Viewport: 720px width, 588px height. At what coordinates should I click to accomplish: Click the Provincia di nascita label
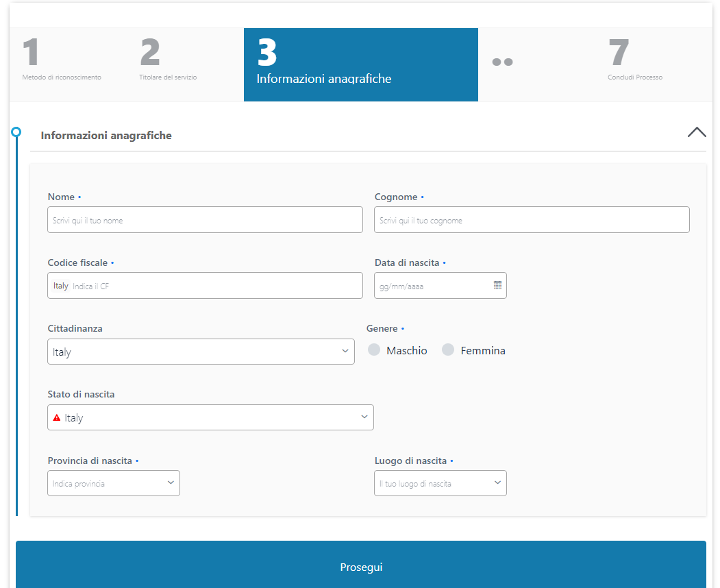click(x=90, y=461)
